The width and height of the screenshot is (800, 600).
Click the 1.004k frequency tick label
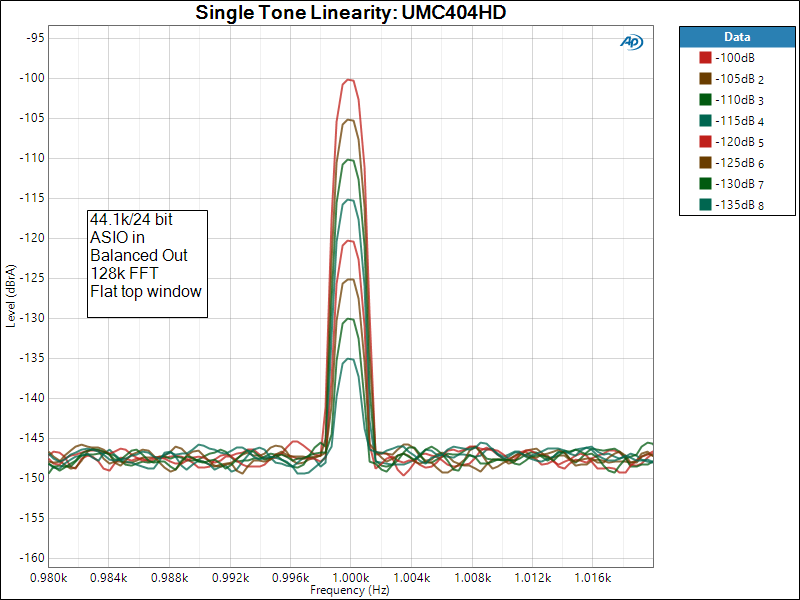[x=411, y=578]
